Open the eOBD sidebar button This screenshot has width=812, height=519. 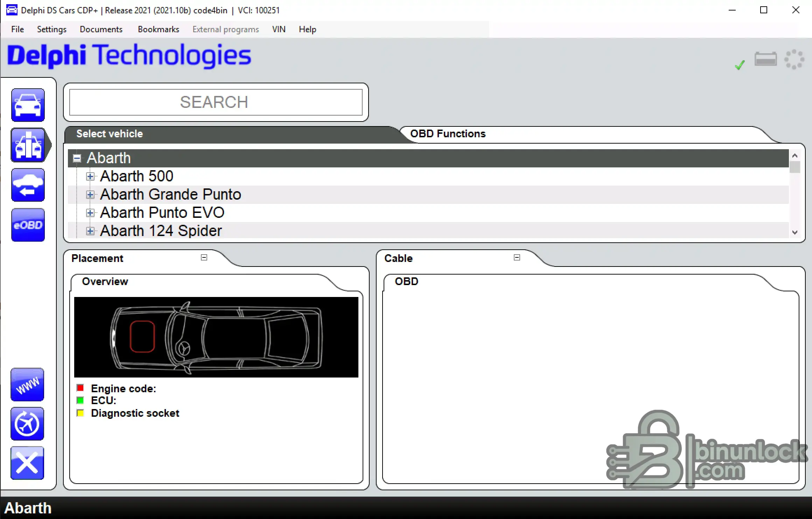pos(28,225)
